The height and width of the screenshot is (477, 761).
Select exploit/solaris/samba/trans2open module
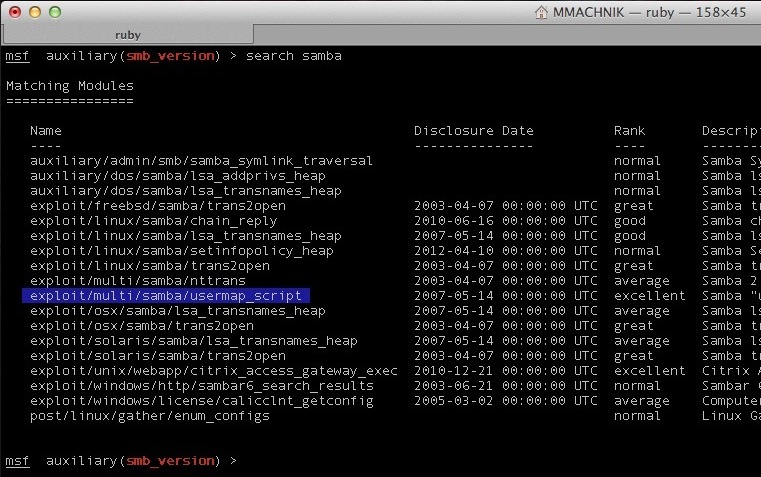point(158,356)
